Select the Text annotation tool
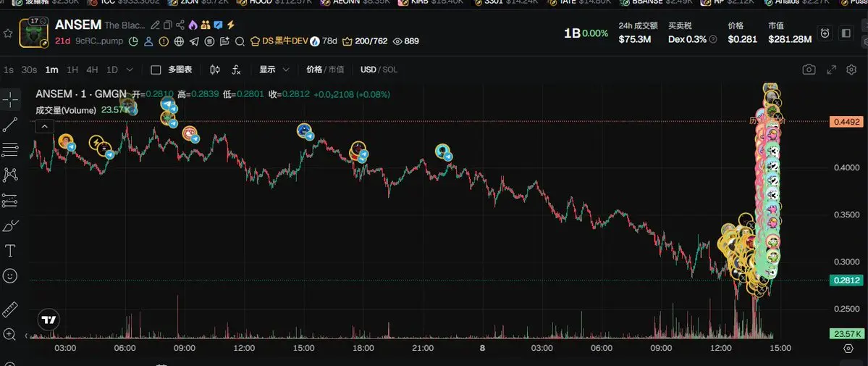The image size is (868, 366). click(x=11, y=251)
